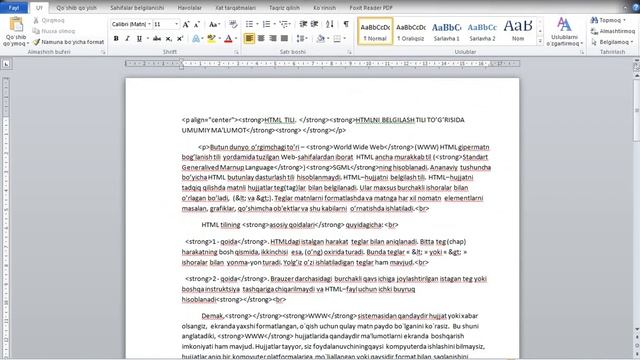Toggle show paragraph marks pilcrow
The width and height of the screenshot is (640, 360).
click(x=346, y=24)
